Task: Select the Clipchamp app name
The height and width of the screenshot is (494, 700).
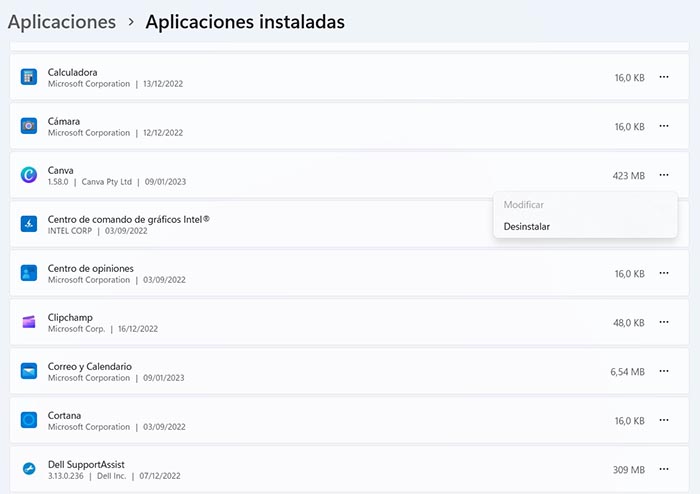Action: point(70,318)
